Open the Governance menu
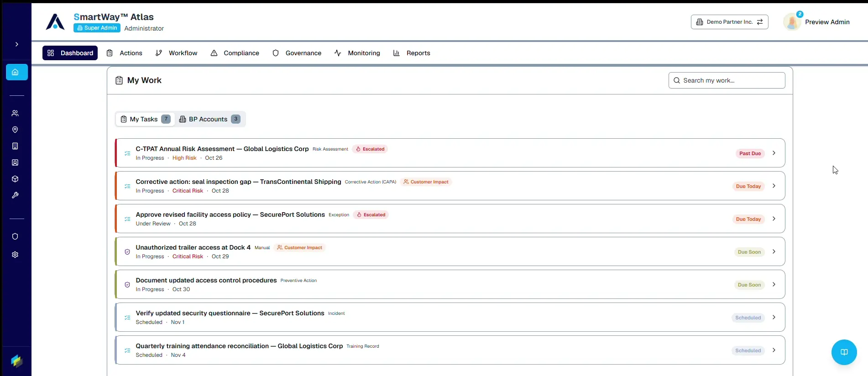The width and height of the screenshot is (868, 376). pyautogui.click(x=297, y=53)
